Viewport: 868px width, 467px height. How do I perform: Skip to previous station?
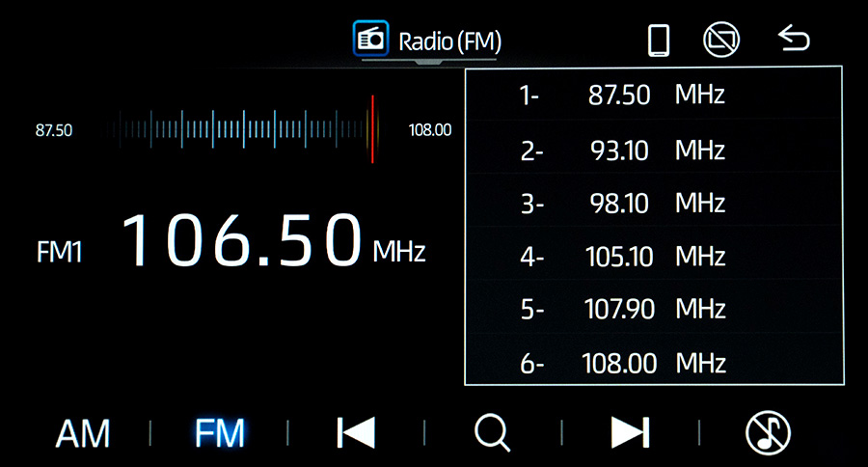(x=356, y=433)
